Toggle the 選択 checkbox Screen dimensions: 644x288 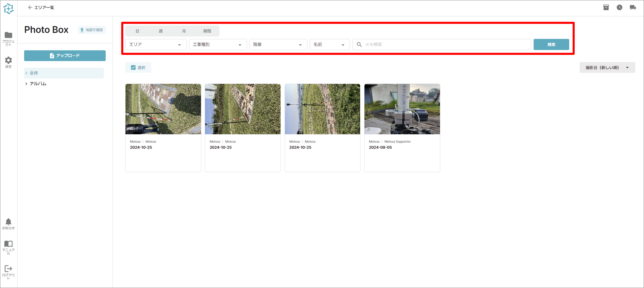[x=133, y=67]
